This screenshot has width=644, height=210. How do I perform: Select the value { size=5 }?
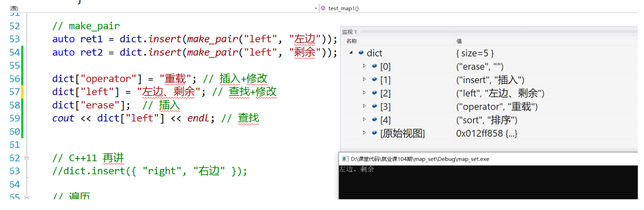pos(475,53)
